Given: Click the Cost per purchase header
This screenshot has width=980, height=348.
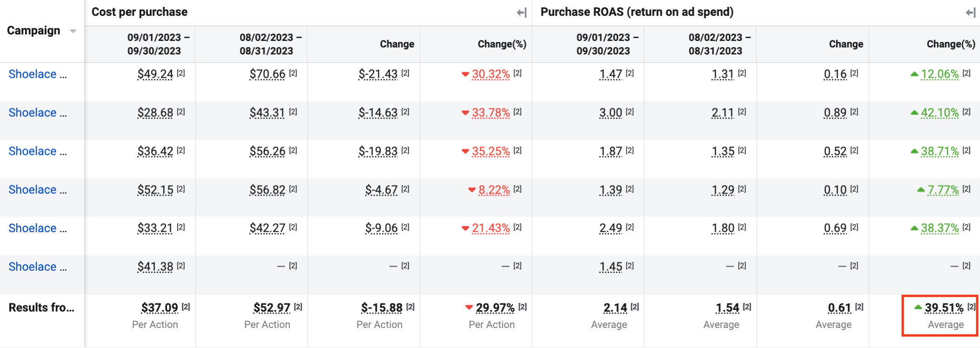Looking at the screenshot, I should point(140,12).
